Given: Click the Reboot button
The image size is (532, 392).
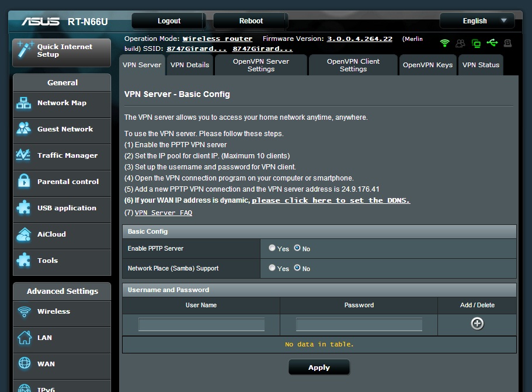Looking at the screenshot, I should (x=251, y=20).
